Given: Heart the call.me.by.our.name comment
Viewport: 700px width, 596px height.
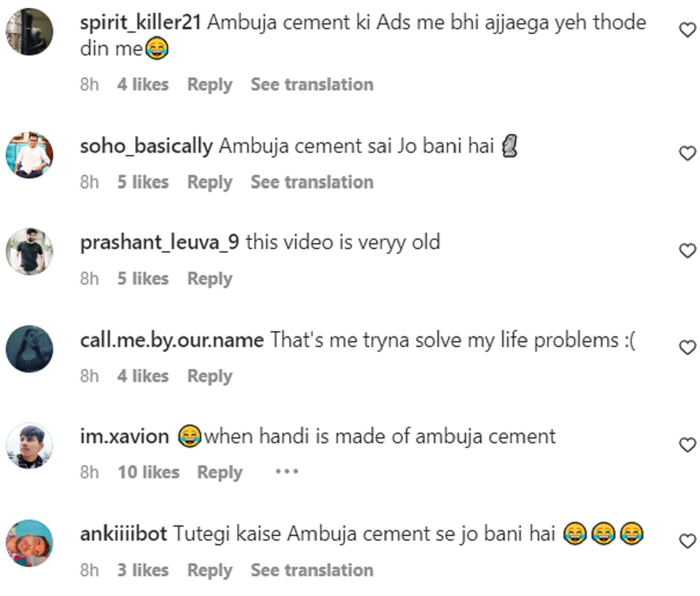Looking at the screenshot, I should [x=688, y=348].
